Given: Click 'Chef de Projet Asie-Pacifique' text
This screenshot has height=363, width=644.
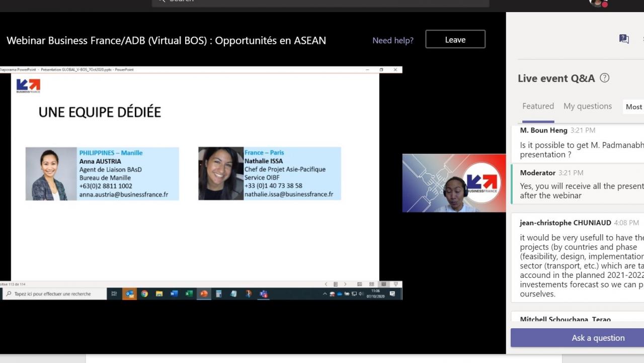Looking at the screenshot, I should [285, 169].
